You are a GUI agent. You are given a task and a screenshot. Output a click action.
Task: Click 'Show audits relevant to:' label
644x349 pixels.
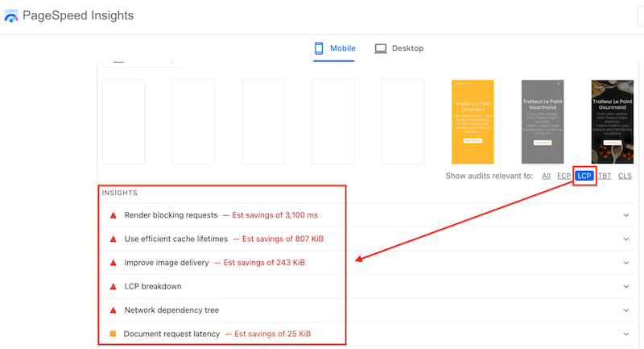(489, 176)
